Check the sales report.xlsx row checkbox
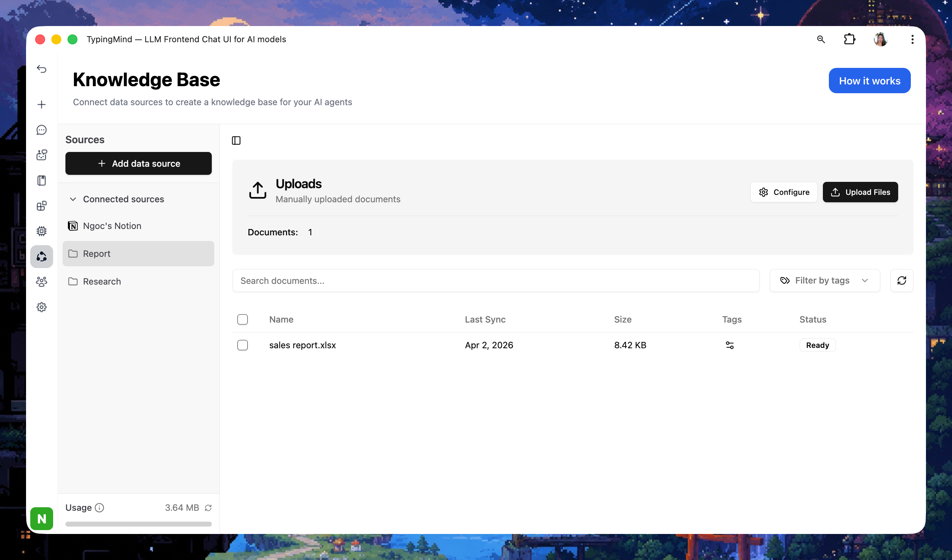 point(242,345)
